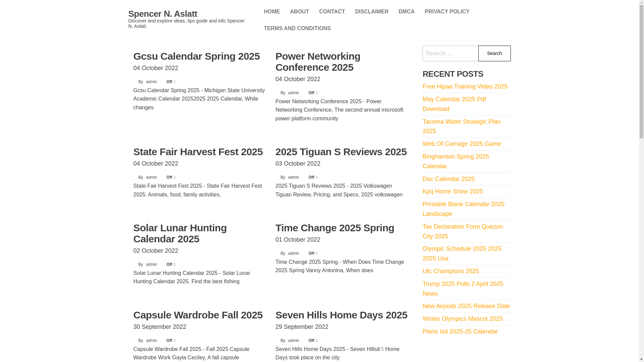Click date 29 September 2022 under Seven Hills
Screen dimensions: 644x362
pyautogui.click(x=302, y=327)
